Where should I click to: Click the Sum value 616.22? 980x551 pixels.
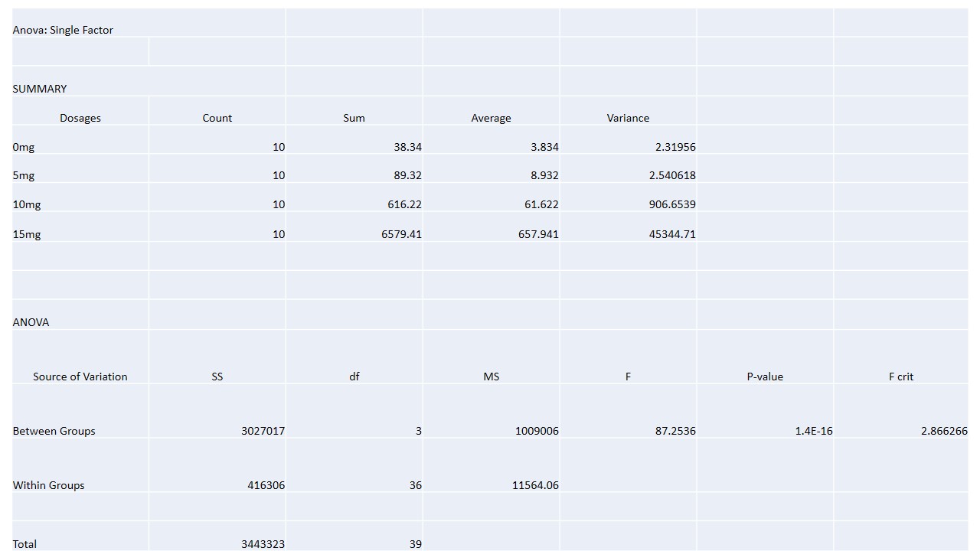click(404, 204)
